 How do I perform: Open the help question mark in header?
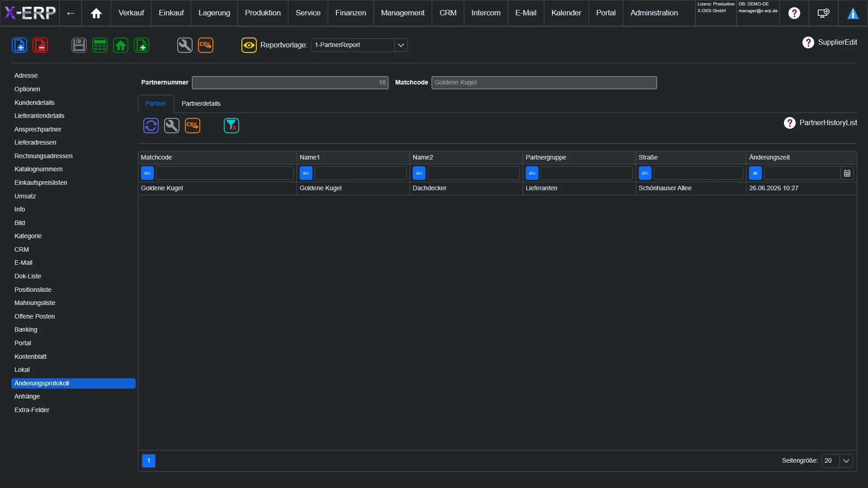(x=794, y=13)
